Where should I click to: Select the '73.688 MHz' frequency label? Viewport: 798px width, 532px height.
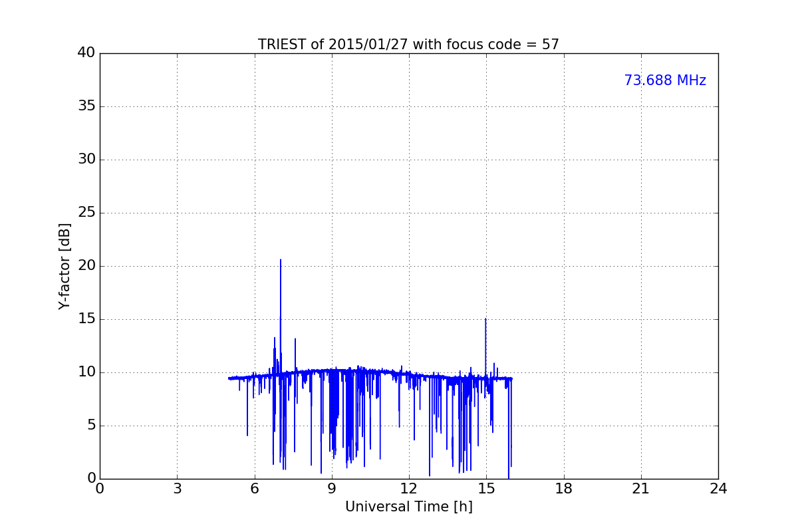[x=665, y=80]
